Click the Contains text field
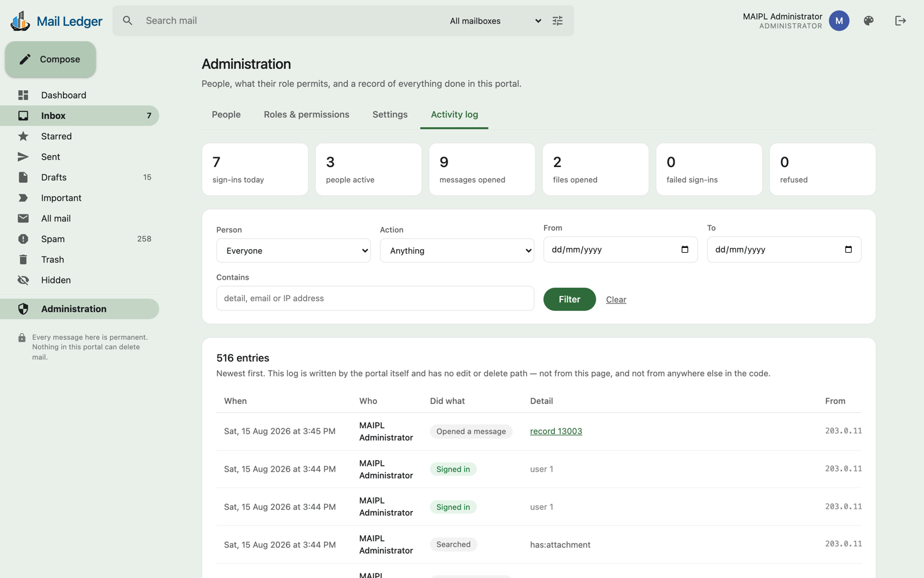 (375, 298)
